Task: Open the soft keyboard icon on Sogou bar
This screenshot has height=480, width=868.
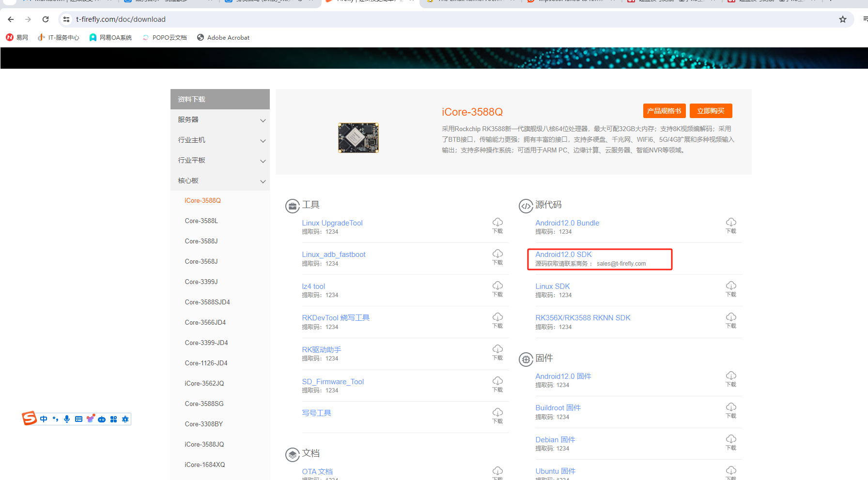Action: [78, 419]
